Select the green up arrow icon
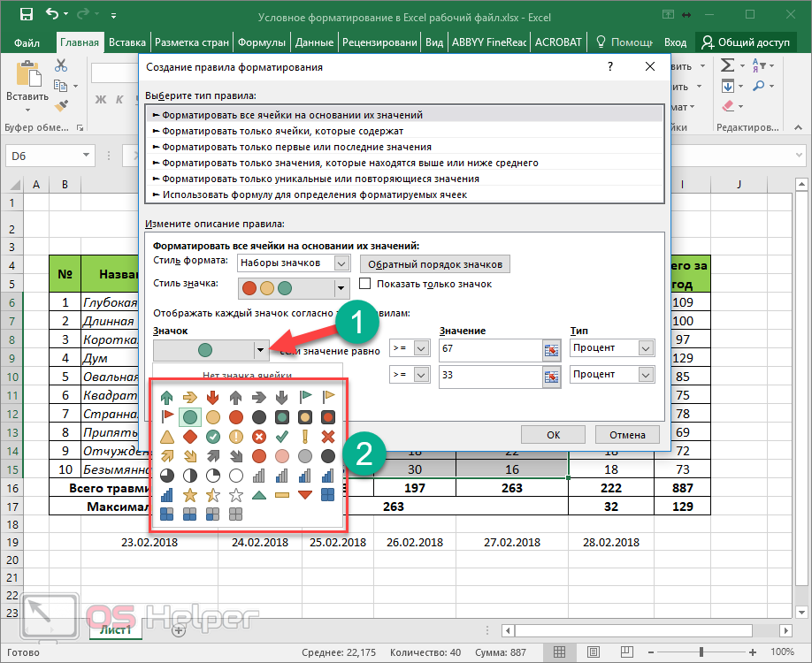Viewport: 812px width, 663px height. click(x=167, y=397)
